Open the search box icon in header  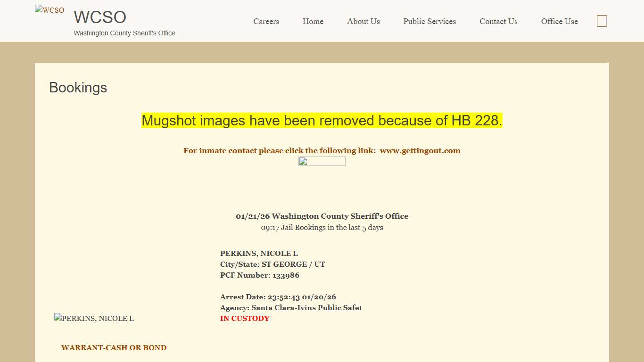tap(602, 21)
